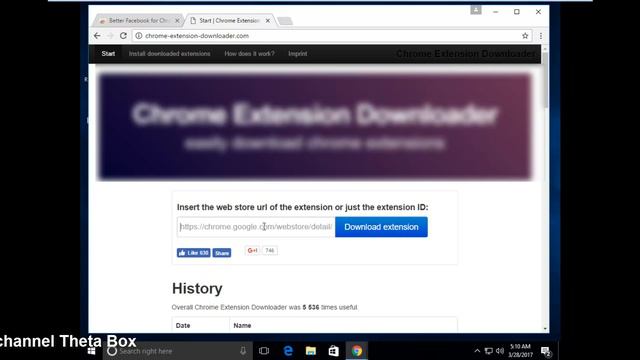
Task: Open the Start nav item
Action: point(108,53)
